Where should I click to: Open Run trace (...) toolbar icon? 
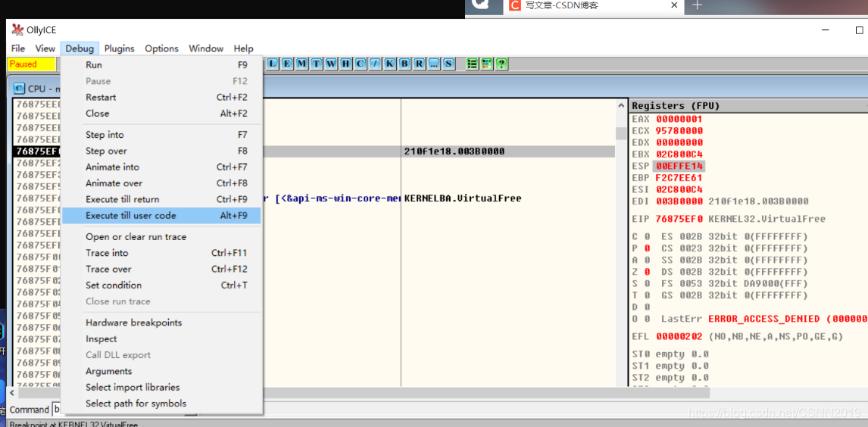433,64
